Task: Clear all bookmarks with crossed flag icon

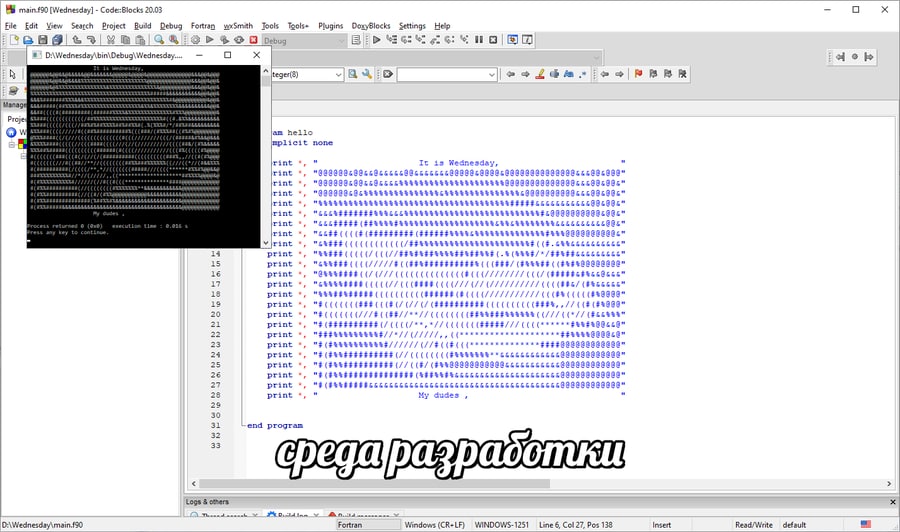Action: (682, 74)
